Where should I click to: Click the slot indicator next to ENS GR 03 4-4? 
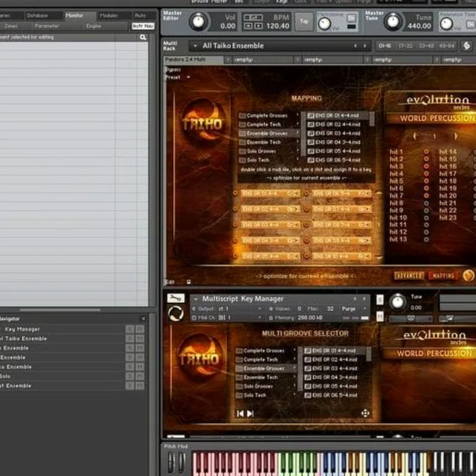coord(235,224)
